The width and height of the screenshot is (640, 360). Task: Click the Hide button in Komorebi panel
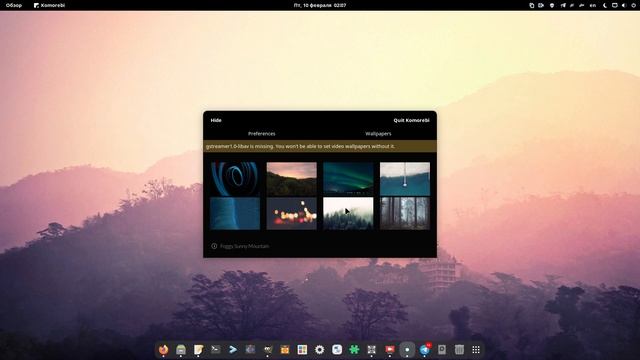coord(216,120)
